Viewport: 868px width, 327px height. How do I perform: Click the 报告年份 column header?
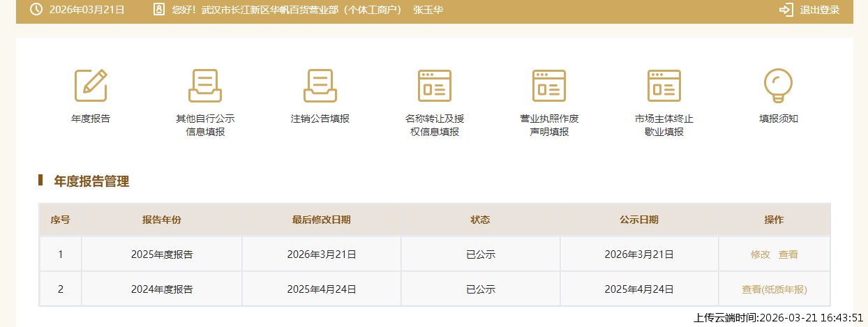pyautogui.click(x=162, y=220)
